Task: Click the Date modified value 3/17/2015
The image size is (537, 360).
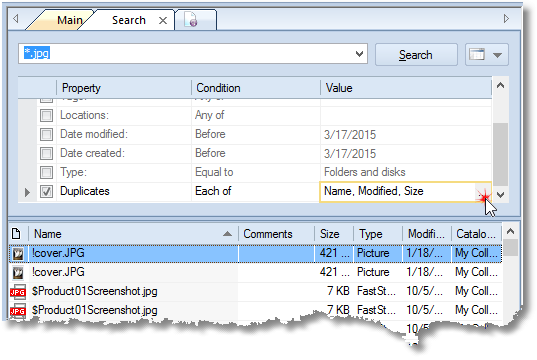Action: click(350, 135)
